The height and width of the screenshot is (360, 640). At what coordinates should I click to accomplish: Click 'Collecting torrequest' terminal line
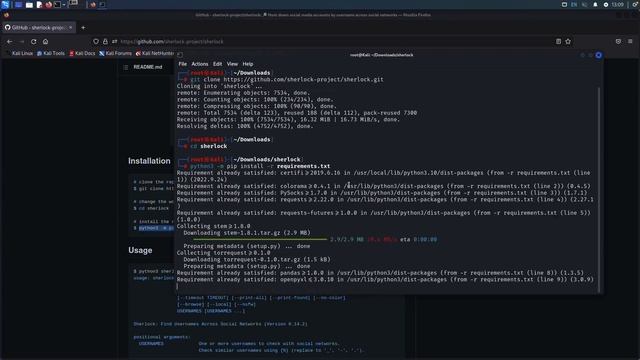click(223, 253)
